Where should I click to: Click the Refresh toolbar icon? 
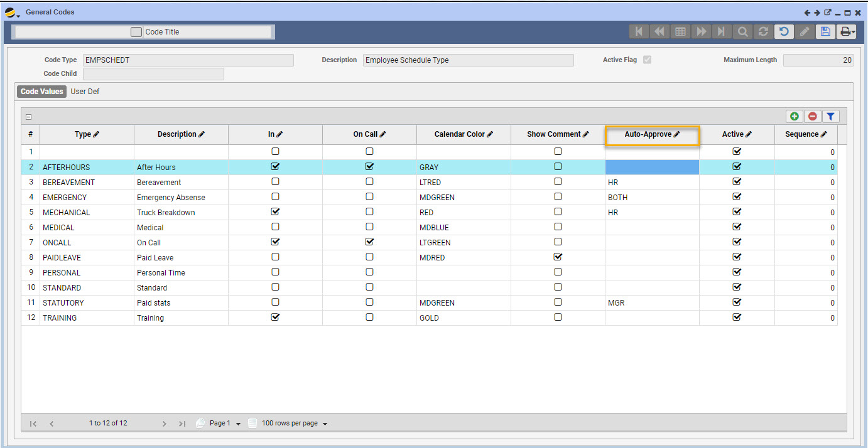[763, 32]
